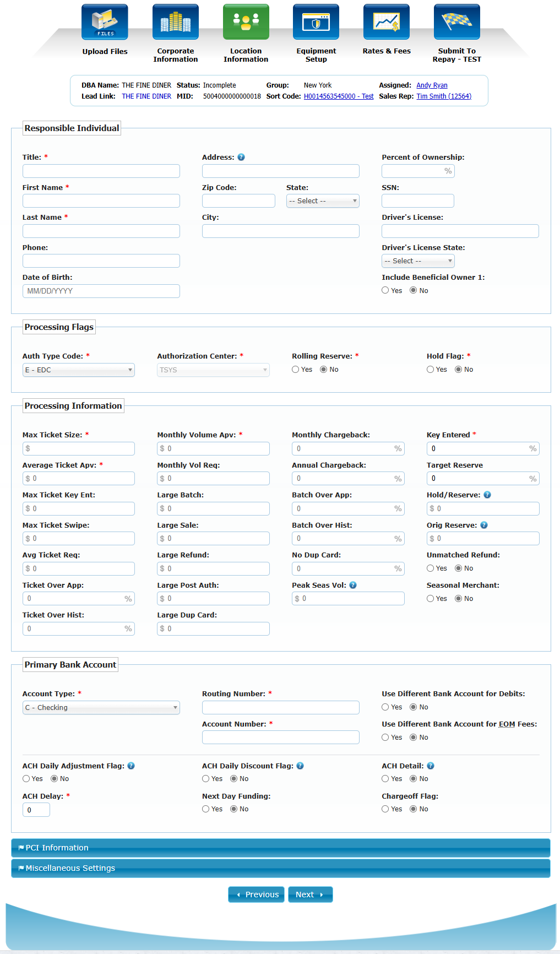Select Yes for different EOM fees account
Image resolution: width=560 pixels, height=954 pixels.
385,738
